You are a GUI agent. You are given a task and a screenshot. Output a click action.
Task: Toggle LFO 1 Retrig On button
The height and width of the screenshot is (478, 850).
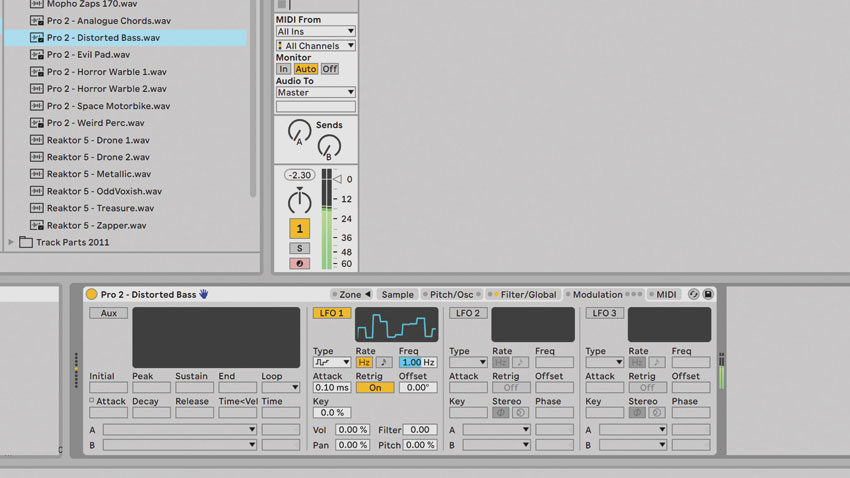click(375, 387)
